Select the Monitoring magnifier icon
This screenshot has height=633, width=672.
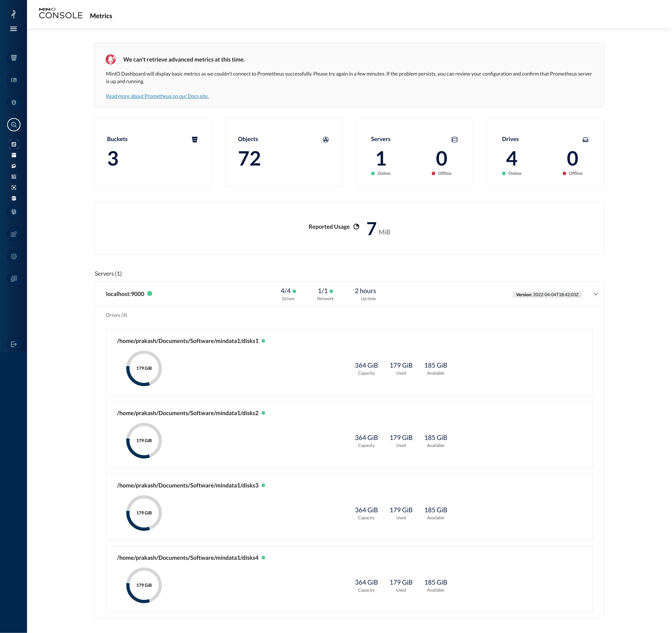point(13,125)
